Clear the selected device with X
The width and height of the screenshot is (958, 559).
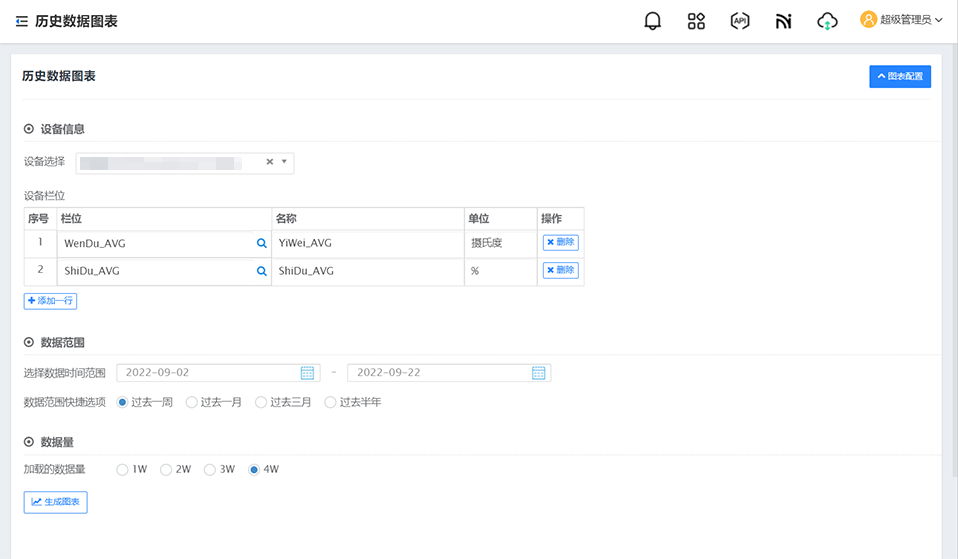(269, 162)
